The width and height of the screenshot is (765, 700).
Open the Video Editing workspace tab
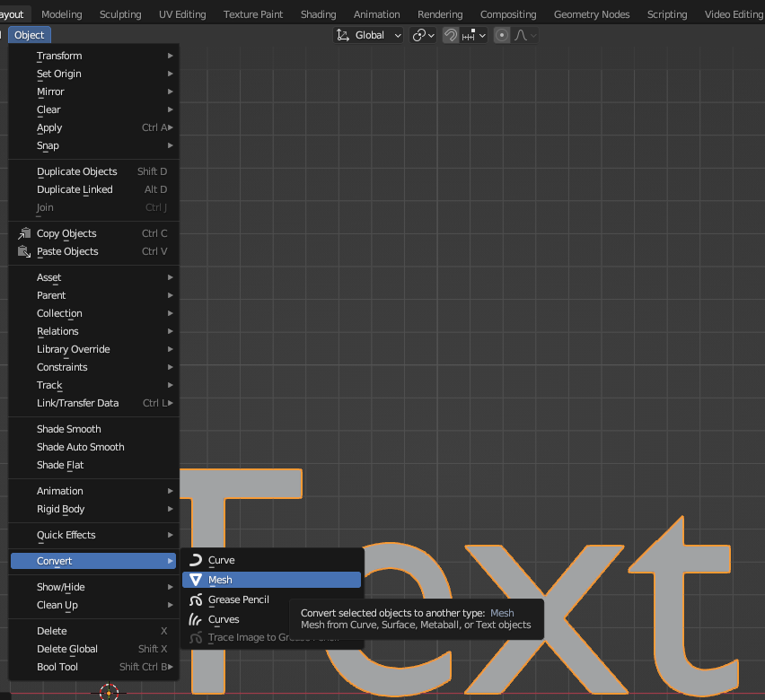(733, 14)
